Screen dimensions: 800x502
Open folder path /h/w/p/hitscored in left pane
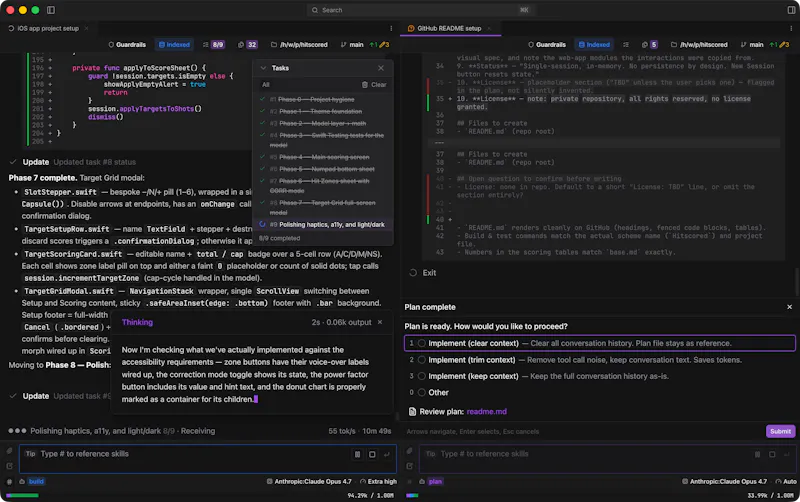pos(299,45)
